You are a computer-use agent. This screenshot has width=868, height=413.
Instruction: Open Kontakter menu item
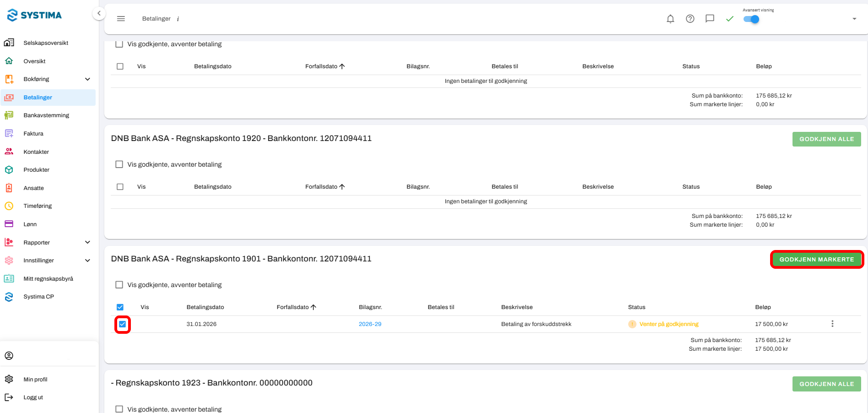tap(36, 152)
